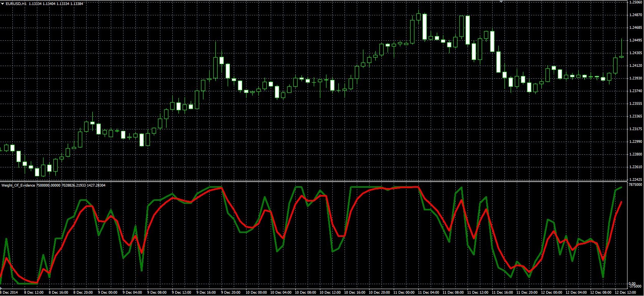Click the -375000 indicator scale value

(636, 286)
